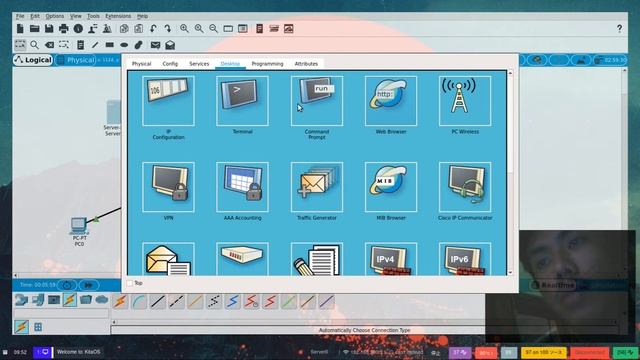
Task: Open the Edit menu
Action: pyautogui.click(x=35, y=16)
